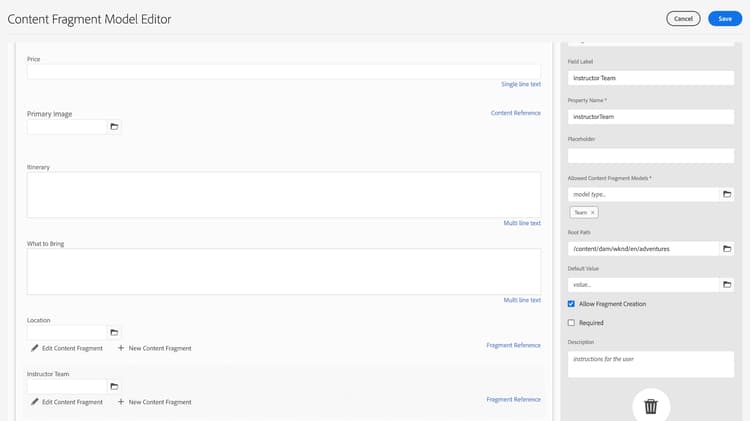Image resolution: width=750 pixels, height=421 pixels.
Task: Click plus icon under Instructor Team field
Action: [121, 402]
